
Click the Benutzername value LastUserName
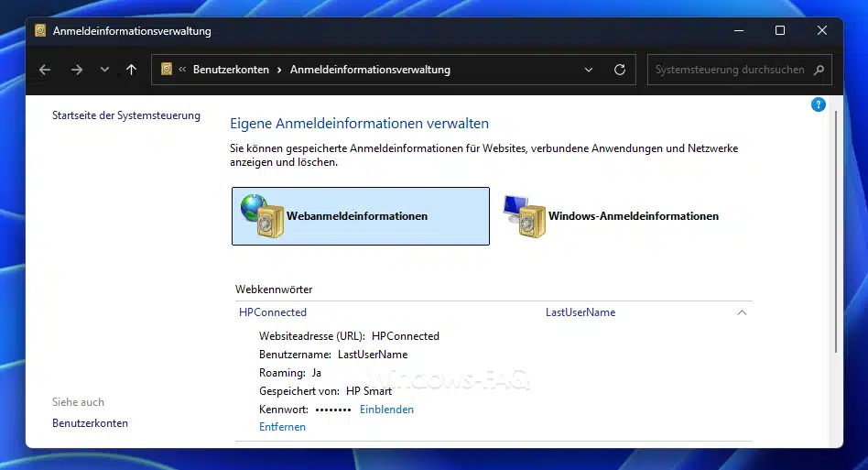pos(373,355)
